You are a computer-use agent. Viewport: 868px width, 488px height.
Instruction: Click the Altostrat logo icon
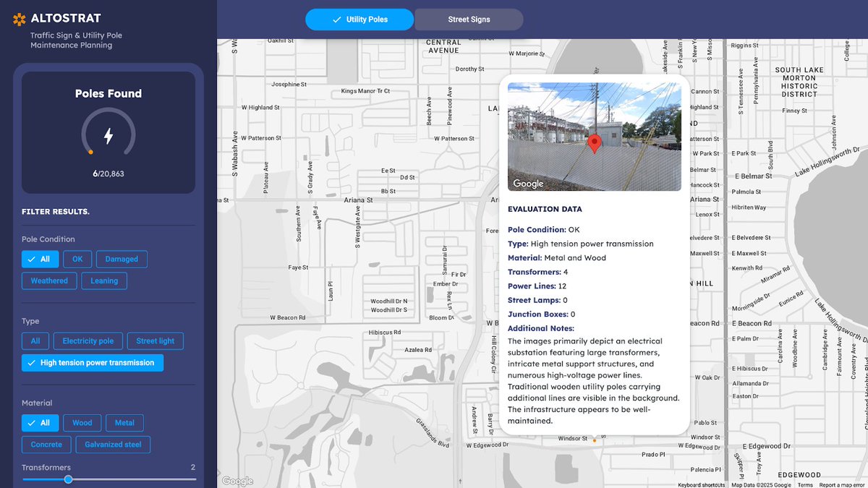pos(20,20)
